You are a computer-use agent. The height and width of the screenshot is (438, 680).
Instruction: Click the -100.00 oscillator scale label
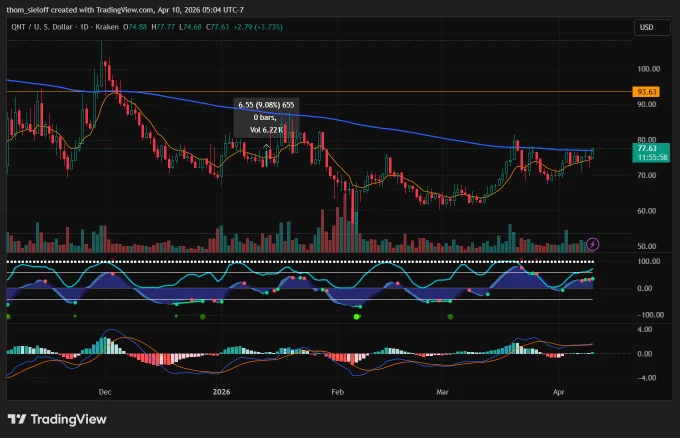[651, 315]
